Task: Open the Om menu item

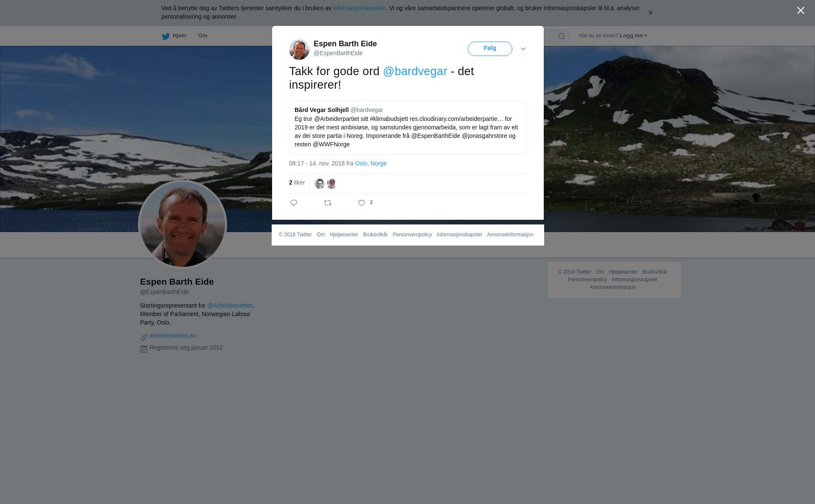Action: coord(203,36)
